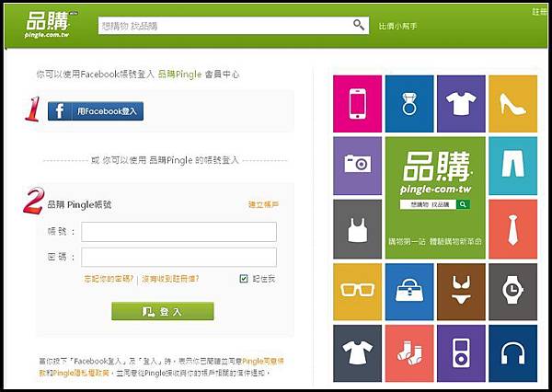Toggle the 記住我 remember me checkbox

point(244,279)
